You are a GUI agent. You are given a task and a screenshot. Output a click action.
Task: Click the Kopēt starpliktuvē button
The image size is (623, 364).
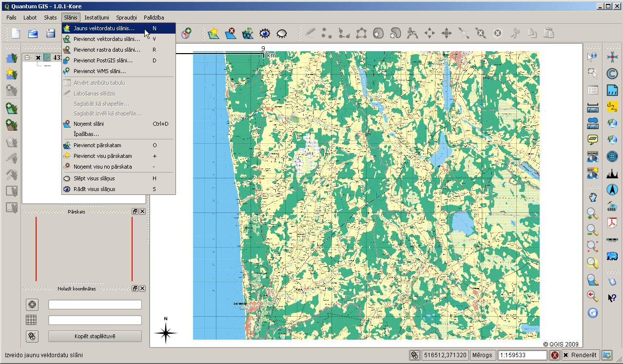tap(95, 336)
